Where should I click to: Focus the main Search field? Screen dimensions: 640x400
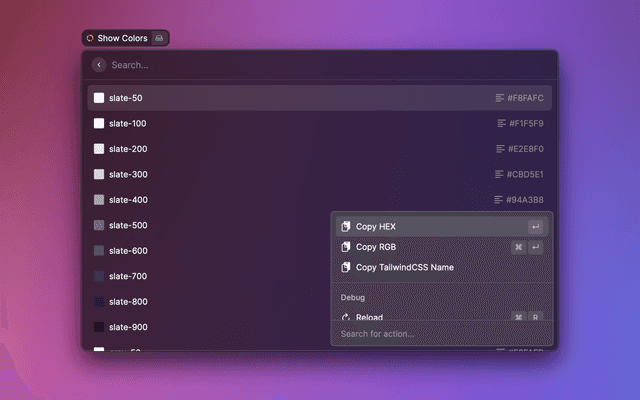tap(300, 65)
